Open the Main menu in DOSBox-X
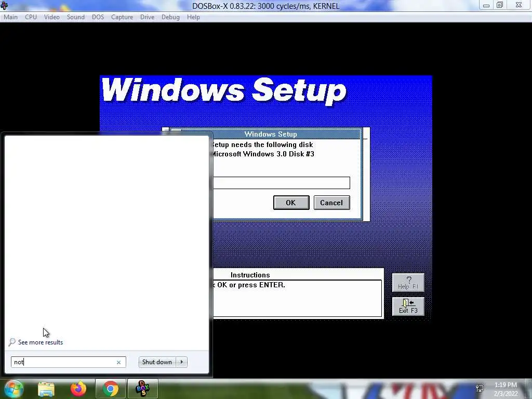Viewport: 532px width, 399px height. (10, 17)
